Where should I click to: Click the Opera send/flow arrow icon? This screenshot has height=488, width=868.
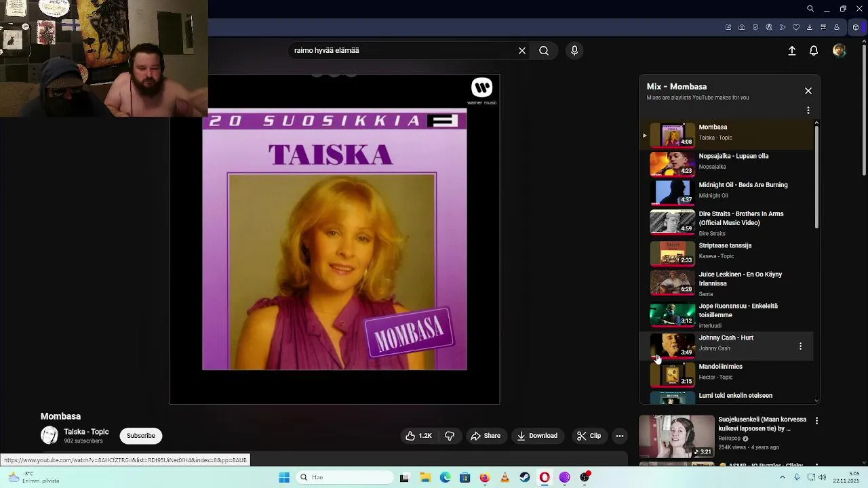pos(783,28)
